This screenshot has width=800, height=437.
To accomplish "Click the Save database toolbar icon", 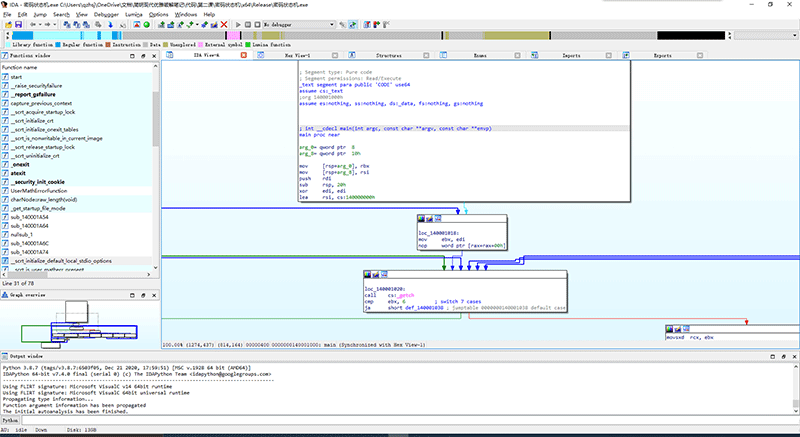I will pyautogui.click(x=19, y=26).
